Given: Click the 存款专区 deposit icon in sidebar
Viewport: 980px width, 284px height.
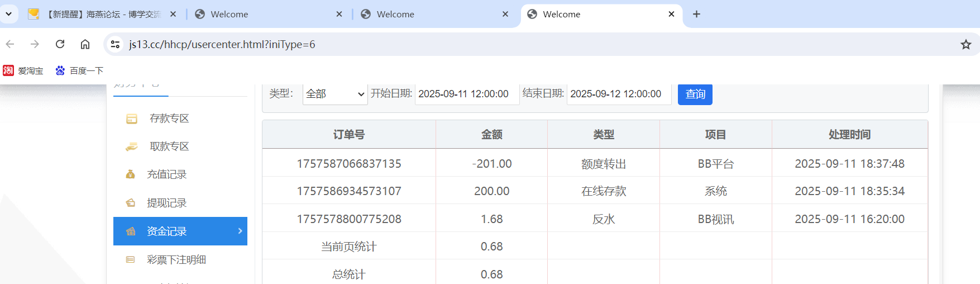Looking at the screenshot, I should 132,119.
